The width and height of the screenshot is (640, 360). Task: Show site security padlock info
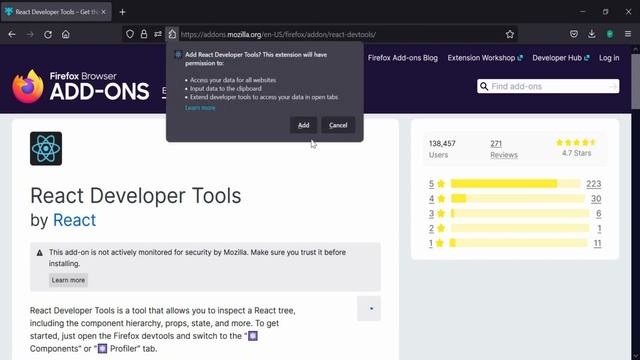(x=144, y=34)
